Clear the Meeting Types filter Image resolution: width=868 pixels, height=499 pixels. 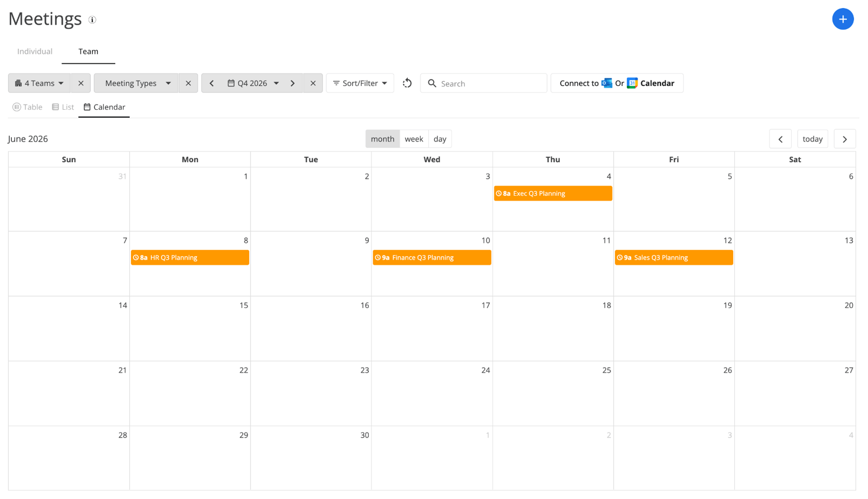(188, 83)
